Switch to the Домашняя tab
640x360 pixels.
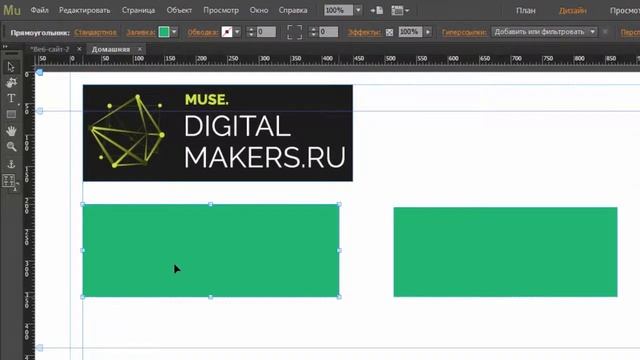coord(111,49)
